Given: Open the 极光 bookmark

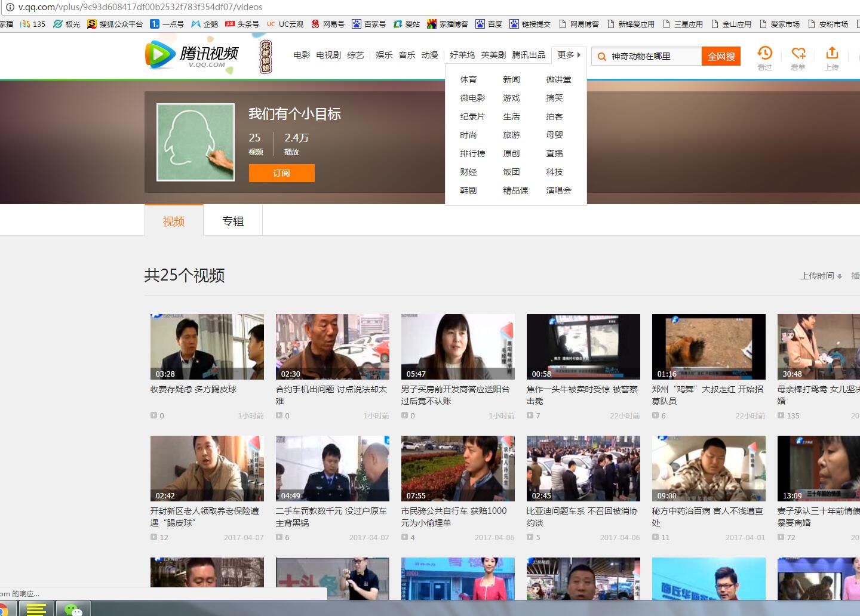Looking at the screenshot, I should [66, 24].
